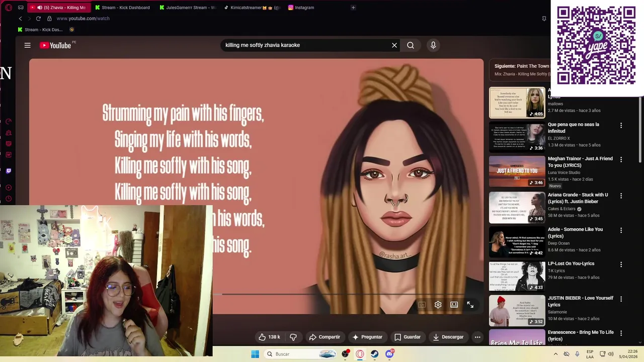
Task: Mute the Zhavia tab via speaker icon
Action: [x=40, y=8]
